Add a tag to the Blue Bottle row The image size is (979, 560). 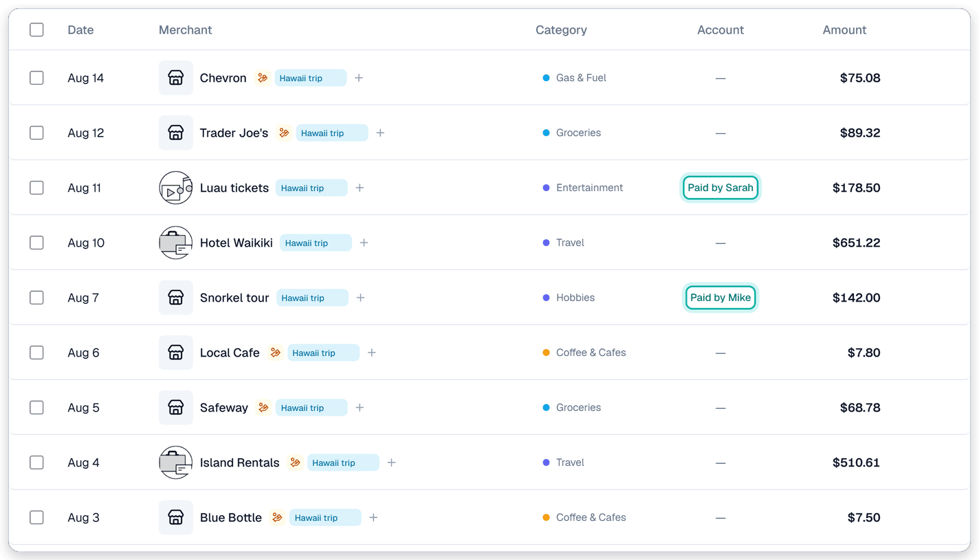coord(373,517)
